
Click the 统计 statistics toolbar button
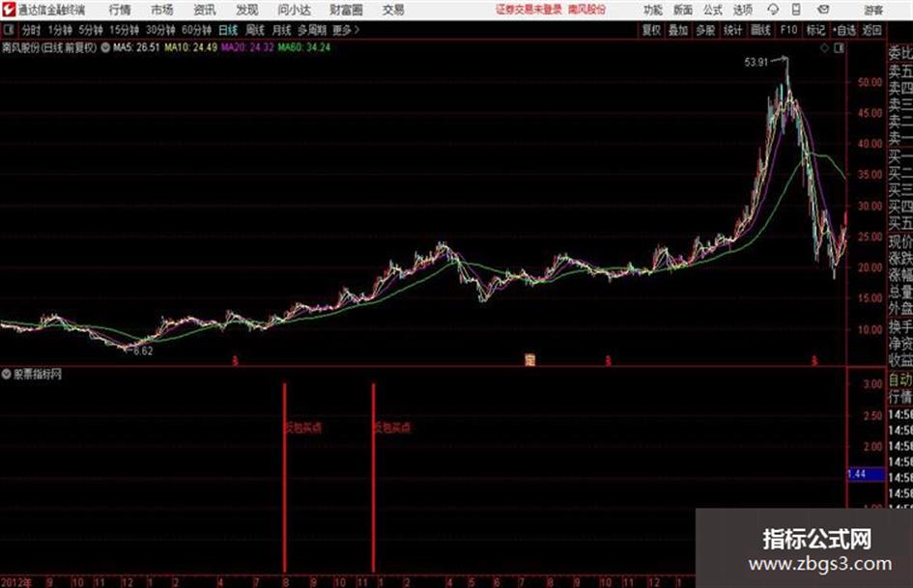pos(733,30)
